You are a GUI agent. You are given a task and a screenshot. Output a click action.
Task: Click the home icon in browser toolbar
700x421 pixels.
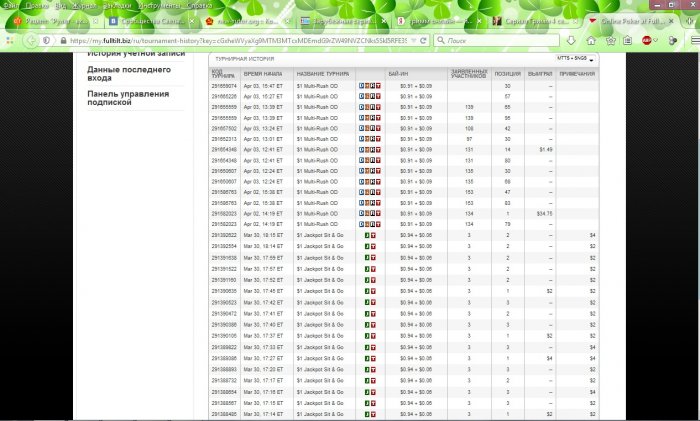tap(590, 40)
